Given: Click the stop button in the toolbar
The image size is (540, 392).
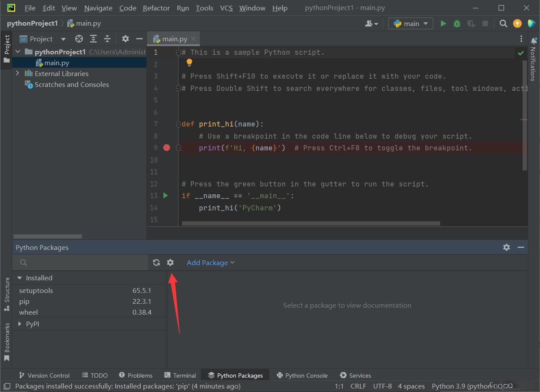Looking at the screenshot, I should click(x=485, y=23).
